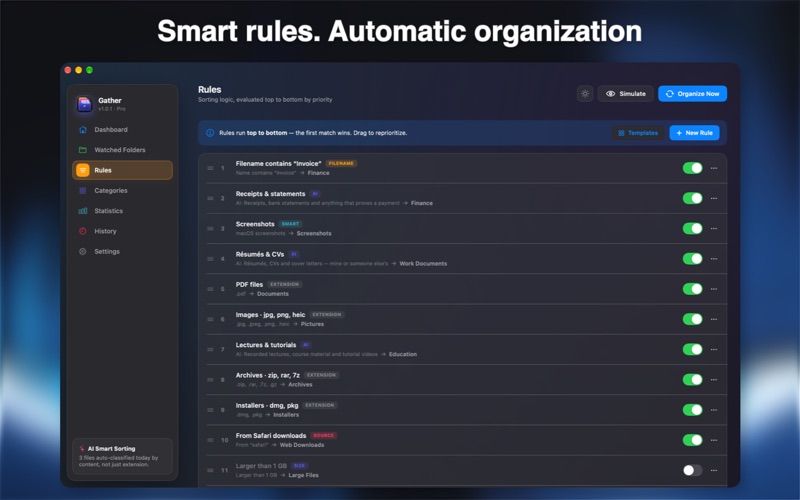This screenshot has height=500, width=800.
Task: Disable the From Safari downloads rule
Action: [692, 440]
